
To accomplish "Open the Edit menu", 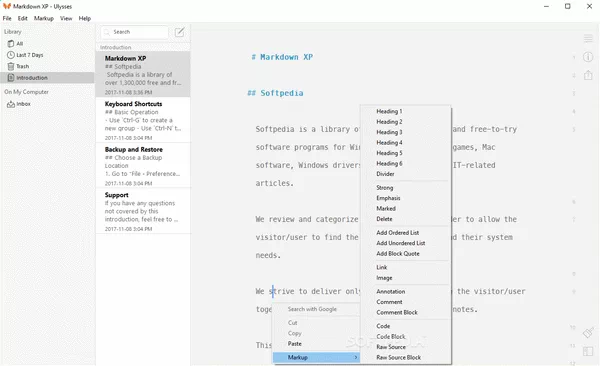I will pos(23,18).
